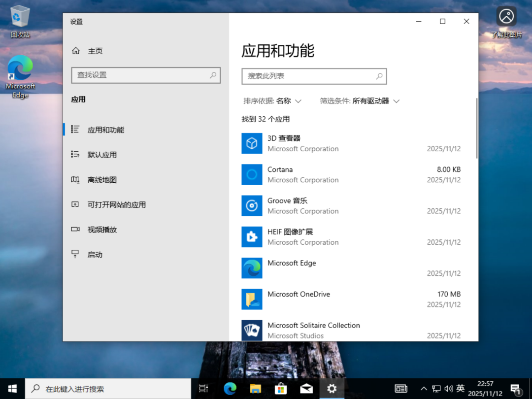Click the 离线地图 map icon

point(75,179)
